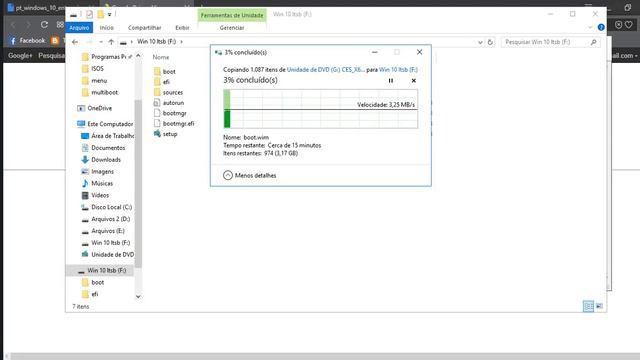Sort by the Nome column header
This screenshot has height=360, width=640.
click(x=161, y=57)
